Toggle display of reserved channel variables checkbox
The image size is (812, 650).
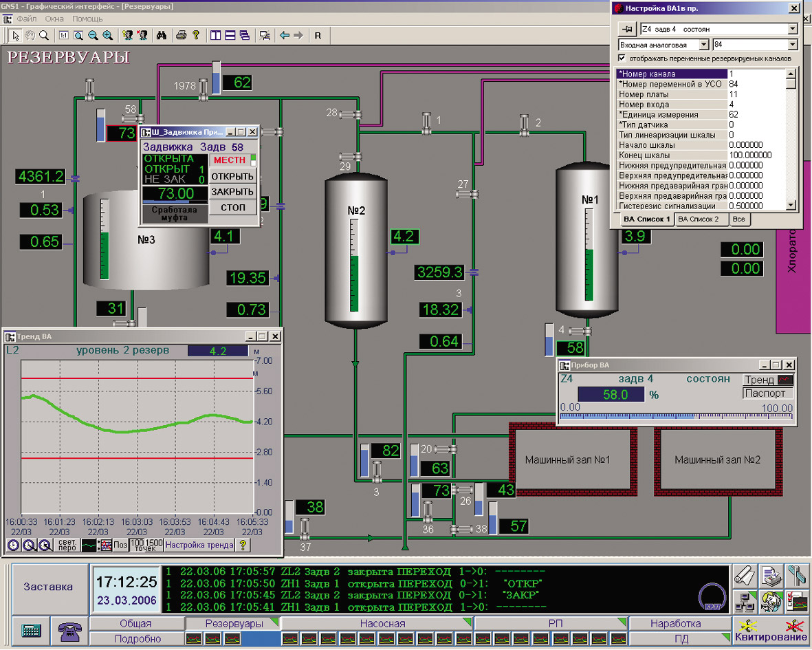coord(622,58)
